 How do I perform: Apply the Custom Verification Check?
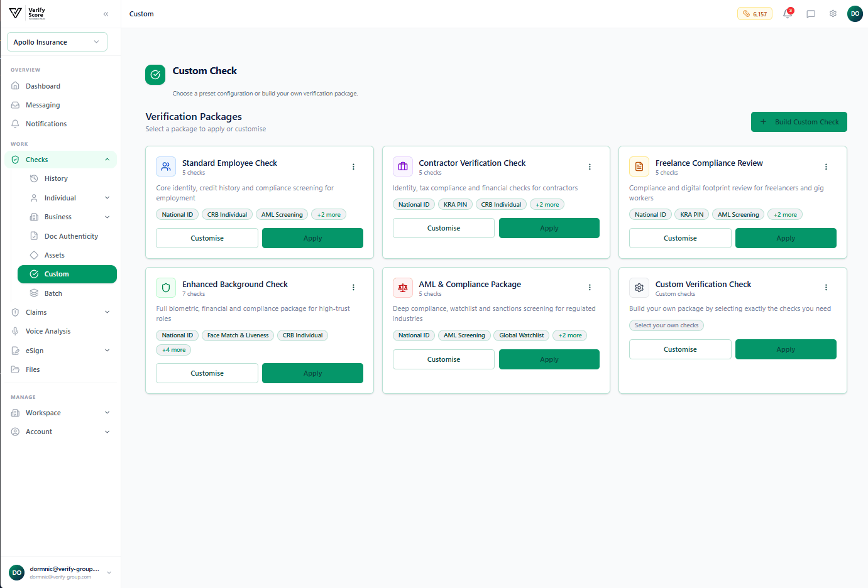786,349
